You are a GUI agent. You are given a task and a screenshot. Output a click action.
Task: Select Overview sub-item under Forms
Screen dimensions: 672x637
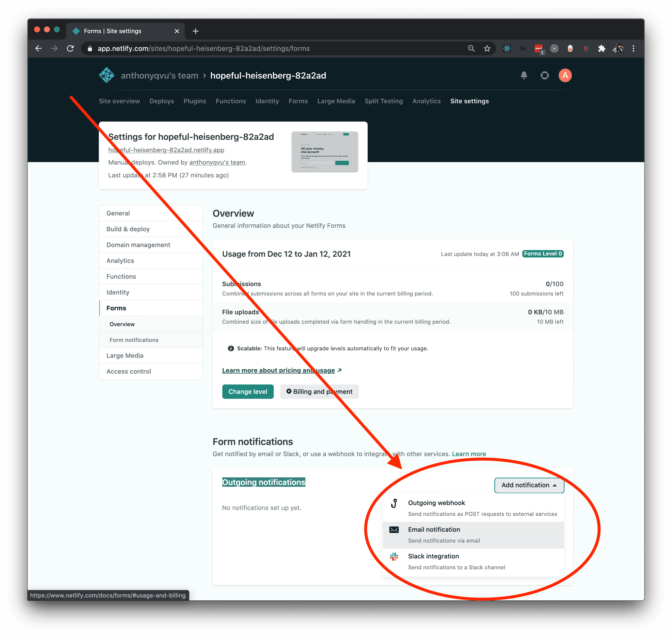click(151, 324)
